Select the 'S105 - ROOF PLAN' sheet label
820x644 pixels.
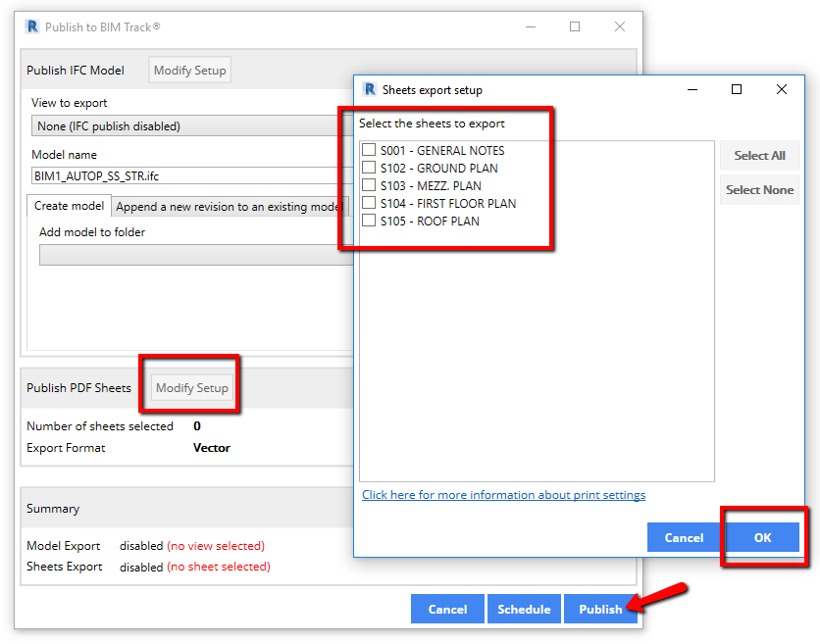pos(430,222)
